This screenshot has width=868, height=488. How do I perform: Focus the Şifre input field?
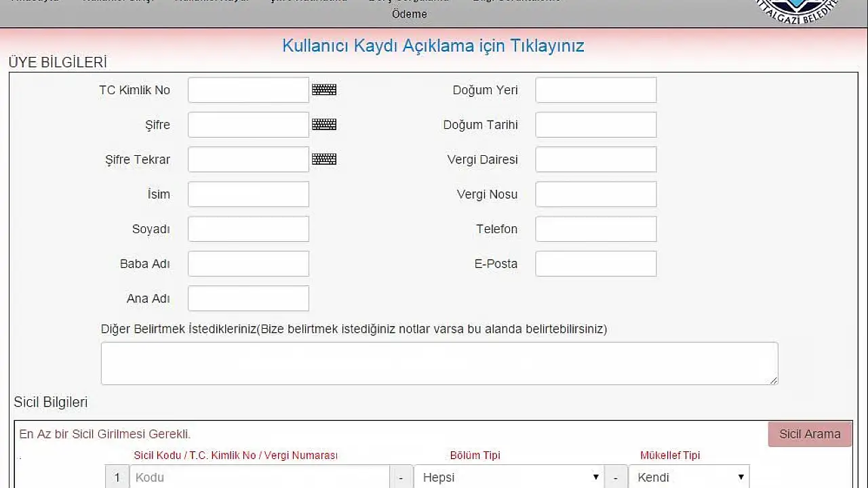248,125
